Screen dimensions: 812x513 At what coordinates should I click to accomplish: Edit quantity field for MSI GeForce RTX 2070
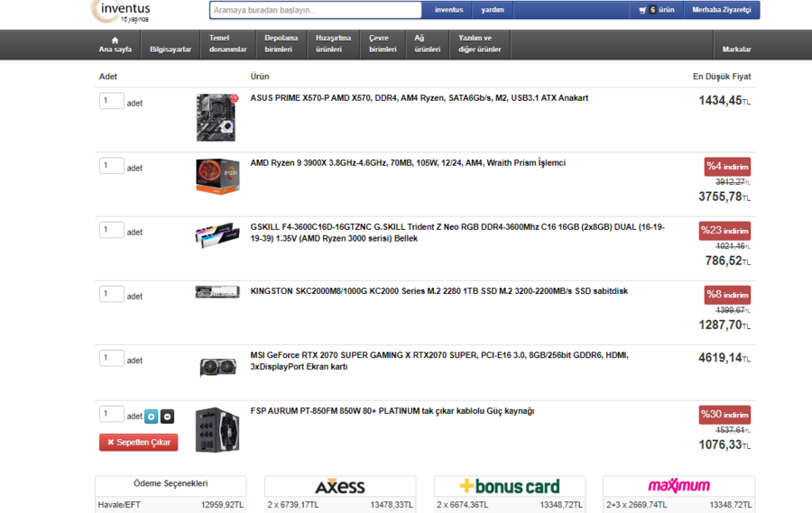click(x=111, y=358)
